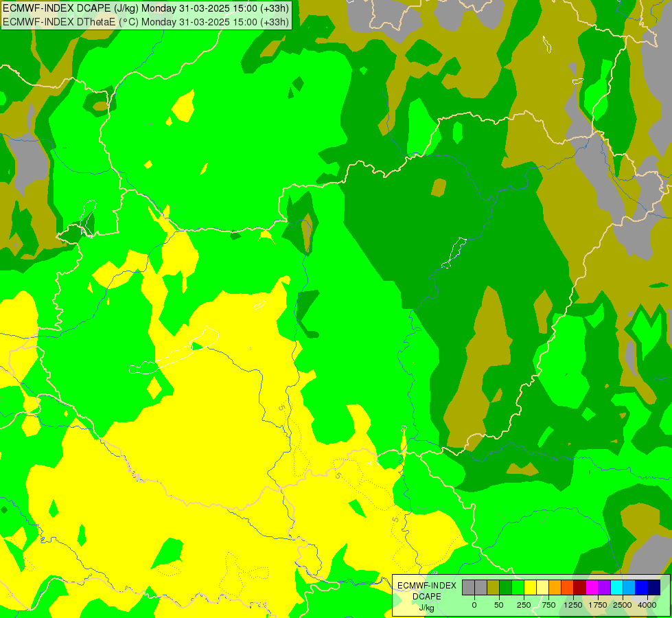The image size is (672, 618).
Task: Select the light blue legend swatch
Action: [629, 587]
